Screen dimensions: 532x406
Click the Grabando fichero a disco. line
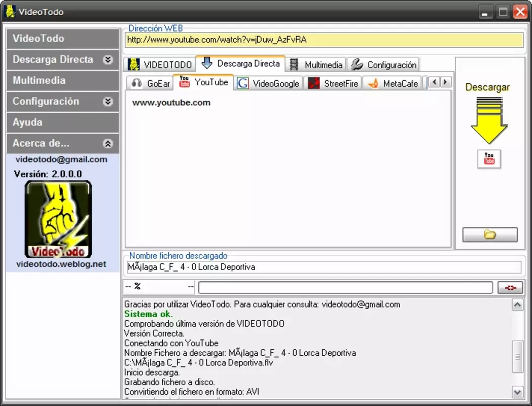(x=169, y=382)
